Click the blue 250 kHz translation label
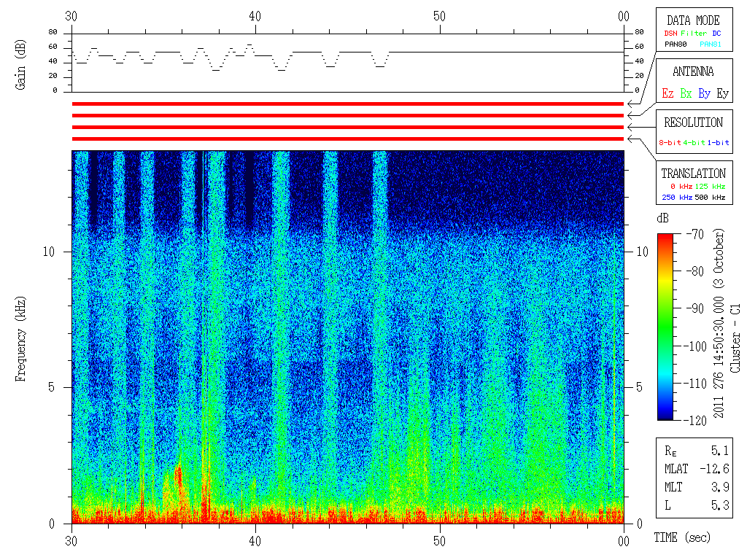Screen dimensions: 747x560 pos(677,197)
